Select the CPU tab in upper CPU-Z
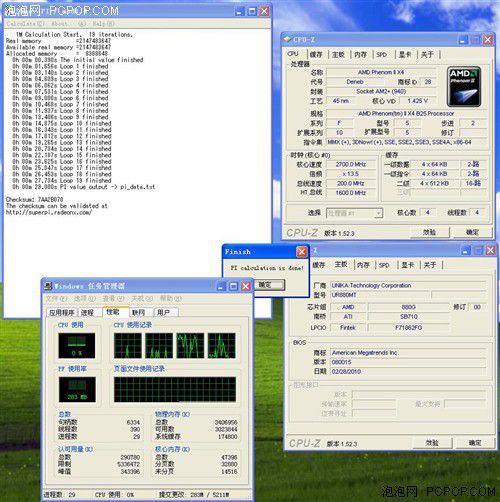 click(x=293, y=54)
